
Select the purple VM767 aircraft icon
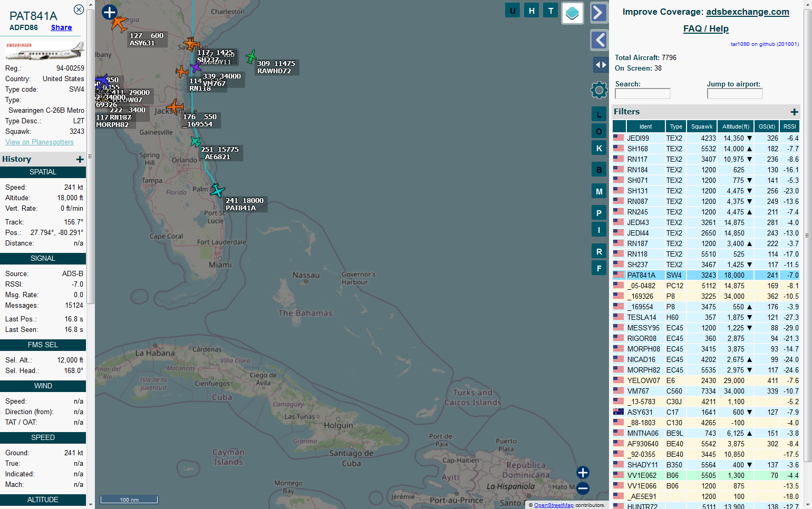point(196,67)
